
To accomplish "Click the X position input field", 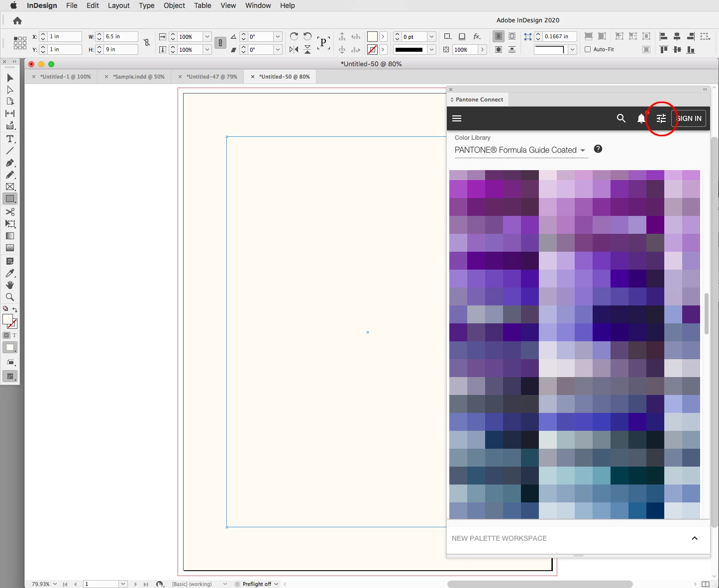I will click(65, 36).
